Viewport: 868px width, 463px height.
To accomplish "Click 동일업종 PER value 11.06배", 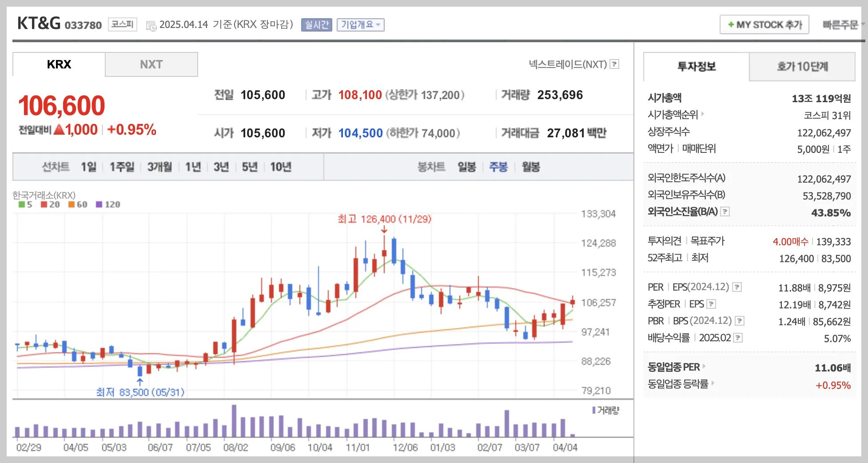I will pos(832,368).
